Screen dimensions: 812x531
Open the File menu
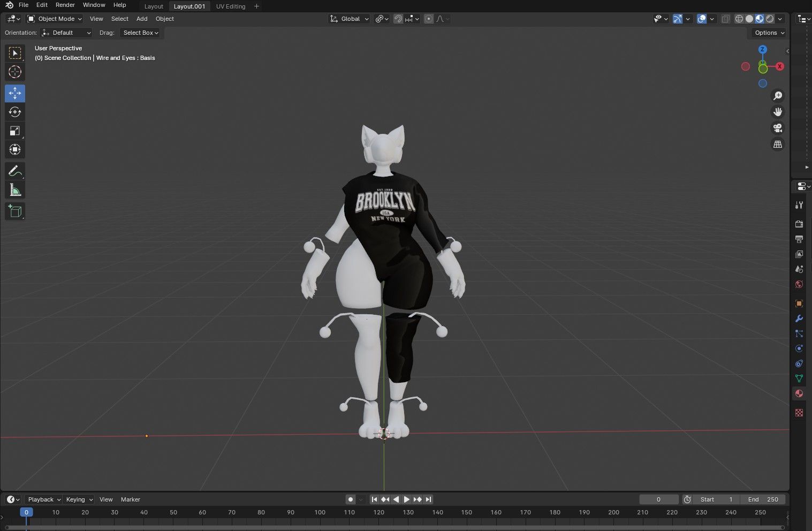(24, 5)
